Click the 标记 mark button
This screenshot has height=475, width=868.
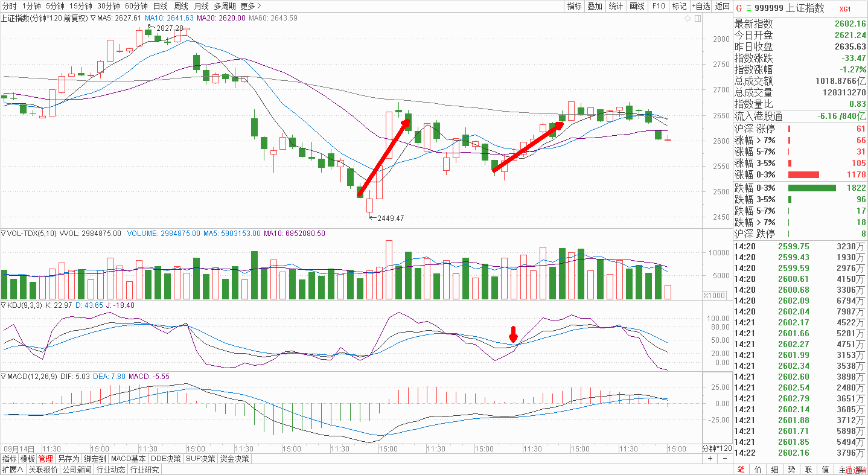679,6
